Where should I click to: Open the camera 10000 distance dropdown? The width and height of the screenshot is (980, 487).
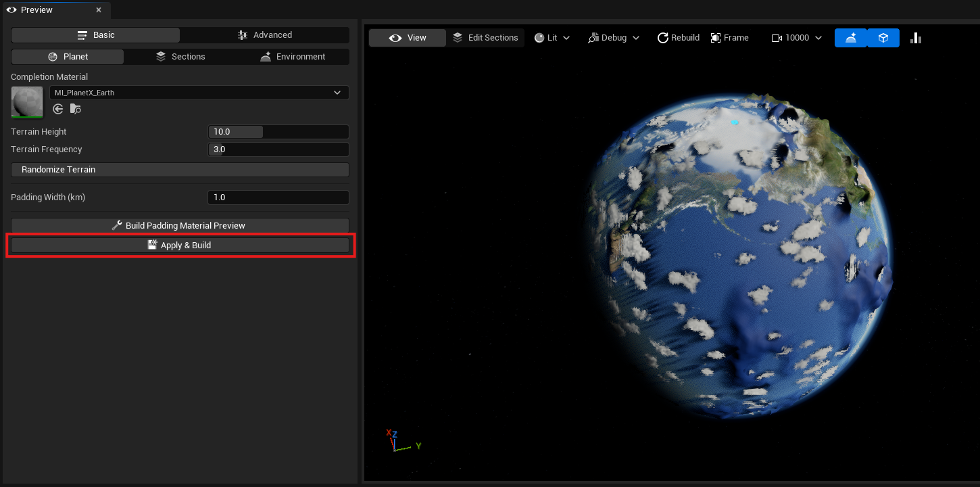[x=797, y=38]
